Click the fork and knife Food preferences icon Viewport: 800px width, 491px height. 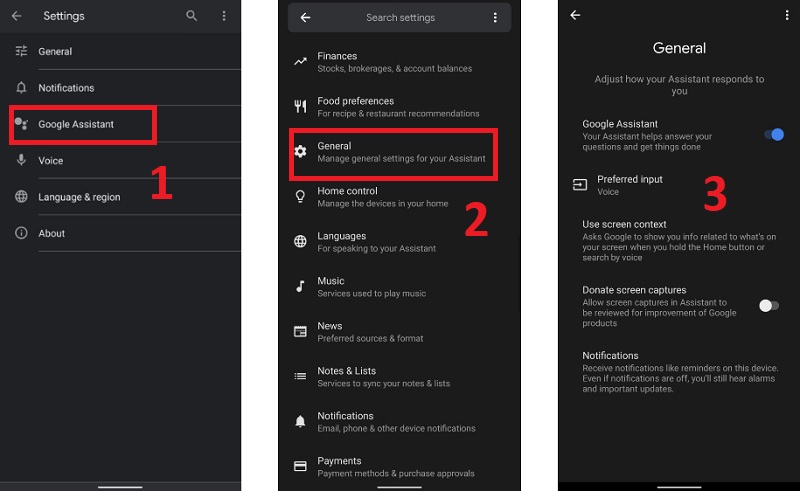pyautogui.click(x=300, y=107)
